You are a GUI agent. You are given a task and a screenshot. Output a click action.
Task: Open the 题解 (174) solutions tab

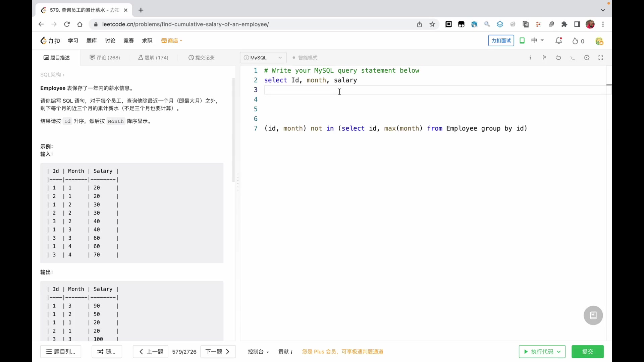[153, 58]
